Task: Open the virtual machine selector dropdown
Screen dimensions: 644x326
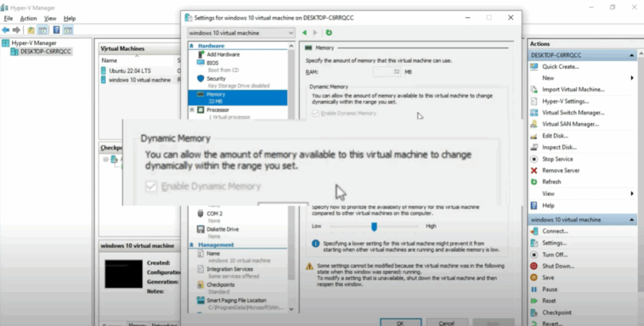Action: coord(241,33)
